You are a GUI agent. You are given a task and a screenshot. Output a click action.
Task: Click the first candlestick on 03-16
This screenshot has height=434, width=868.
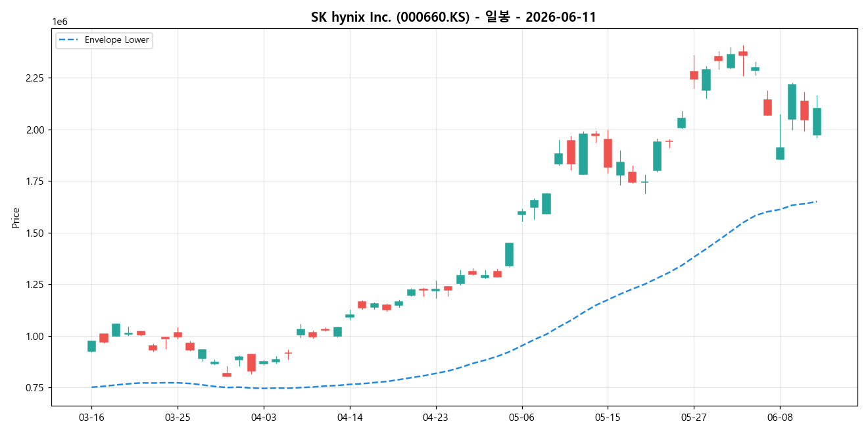(x=91, y=346)
